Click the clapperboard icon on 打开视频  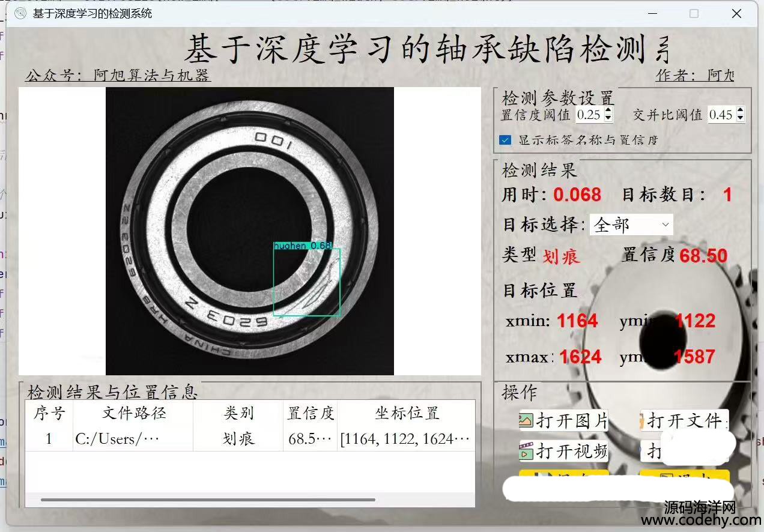526,451
